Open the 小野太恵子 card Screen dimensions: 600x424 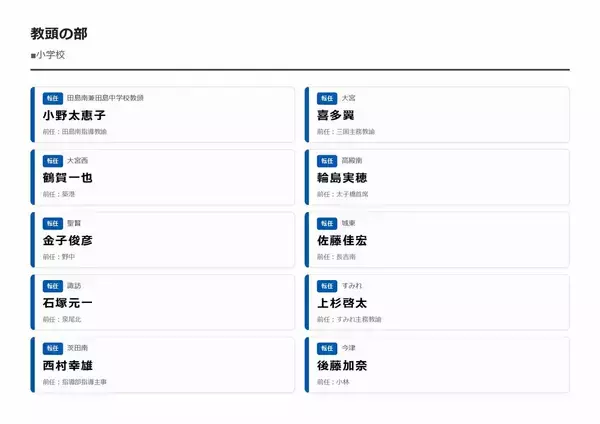point(164,114)
